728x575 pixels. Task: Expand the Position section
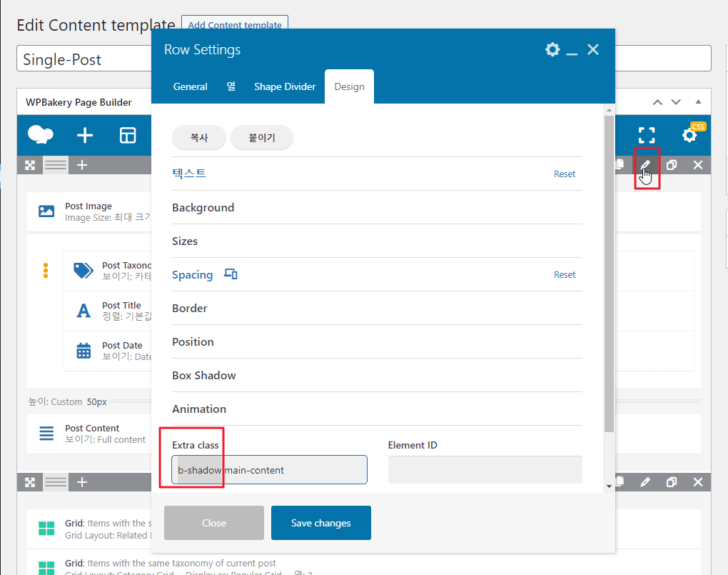point(377,341)
